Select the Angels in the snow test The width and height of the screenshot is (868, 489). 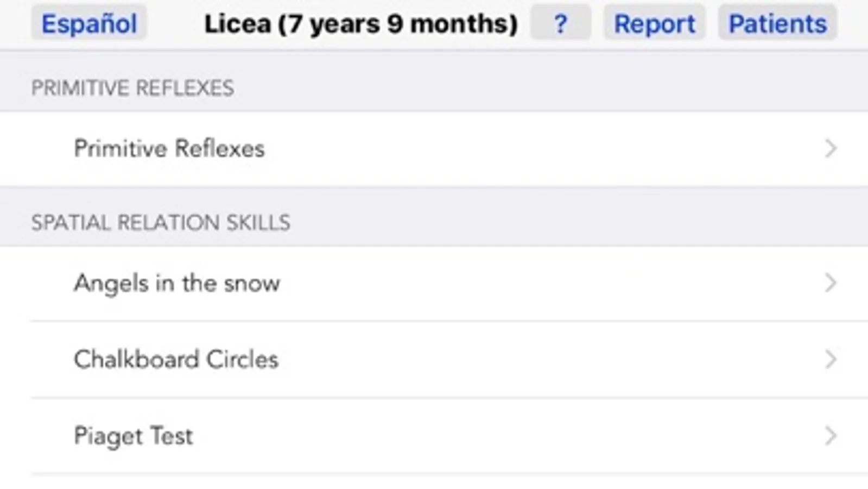pyautogui.click(x=177, y=283)
